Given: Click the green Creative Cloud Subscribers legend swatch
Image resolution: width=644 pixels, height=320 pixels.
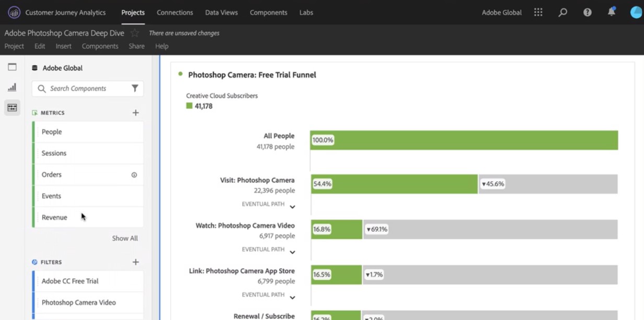Looking at the screenshot, I should [189, 106].
